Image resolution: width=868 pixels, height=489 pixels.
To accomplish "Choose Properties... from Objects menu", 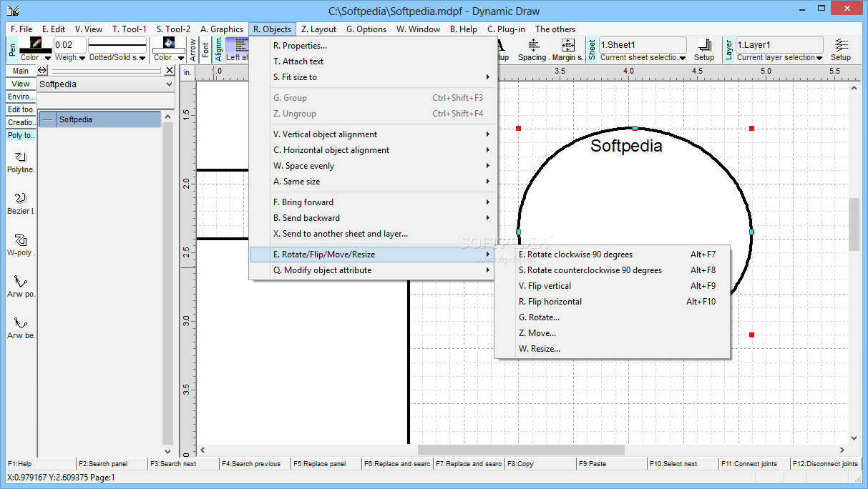I will pyautogui.click(x=372, y=46).
